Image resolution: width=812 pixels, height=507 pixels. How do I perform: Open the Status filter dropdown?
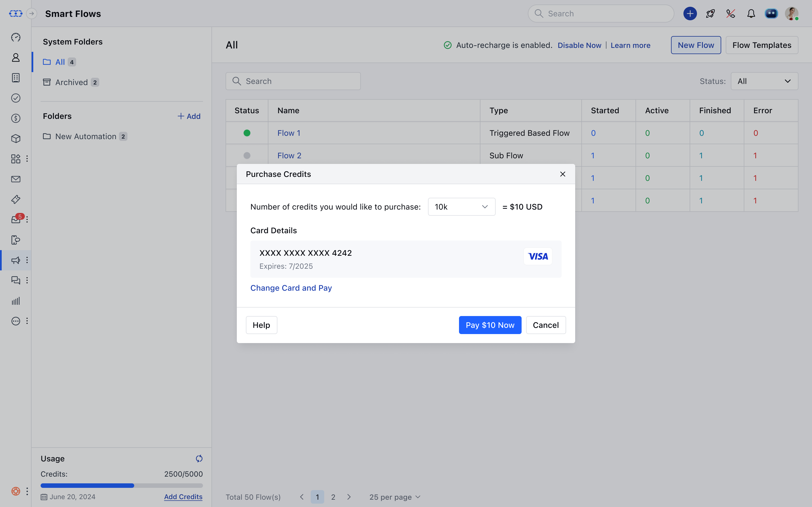(x=764, y=81)
